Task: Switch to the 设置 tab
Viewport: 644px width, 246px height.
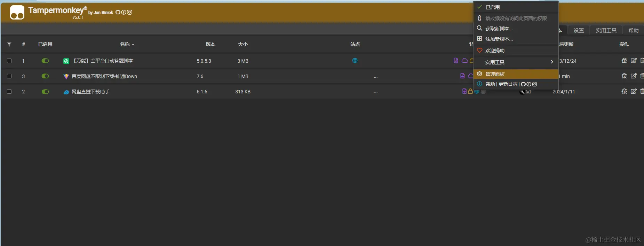Action: (579, 30)
